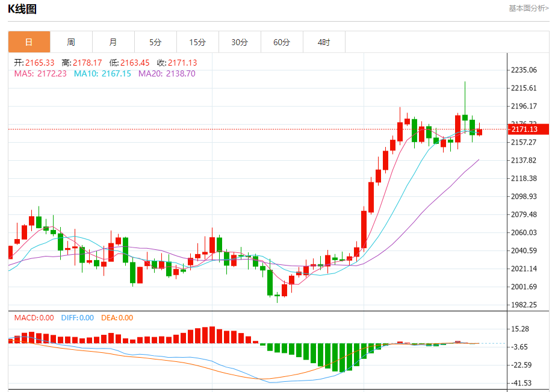Click the MA20 2138.70 indicator label
Image resolution: width=555 pixels, height=392 pixels.
[167, 73]
